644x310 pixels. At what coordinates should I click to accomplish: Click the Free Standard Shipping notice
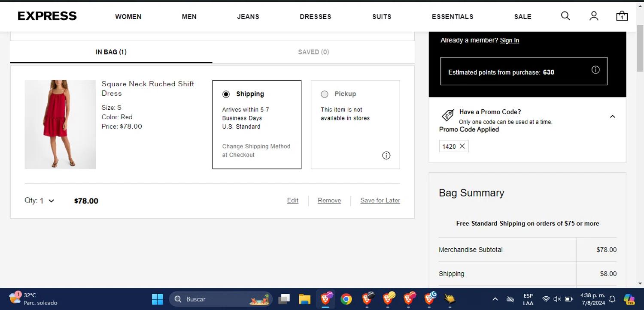(528, 223)
